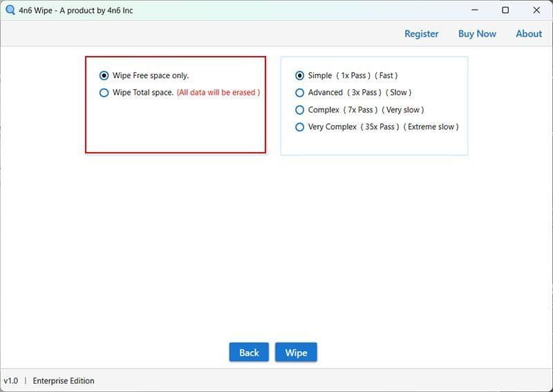This screenshot has width=553, height=392.
Task: Close the 4n6 Wipe window
Action: click(536, 10)
